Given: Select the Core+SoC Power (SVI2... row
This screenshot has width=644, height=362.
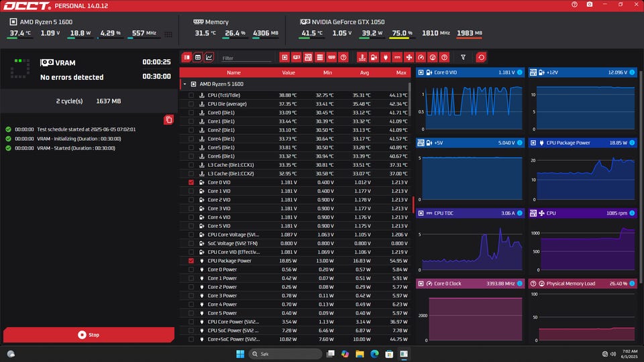Looking at the screenshot, I should coord(295,339).
